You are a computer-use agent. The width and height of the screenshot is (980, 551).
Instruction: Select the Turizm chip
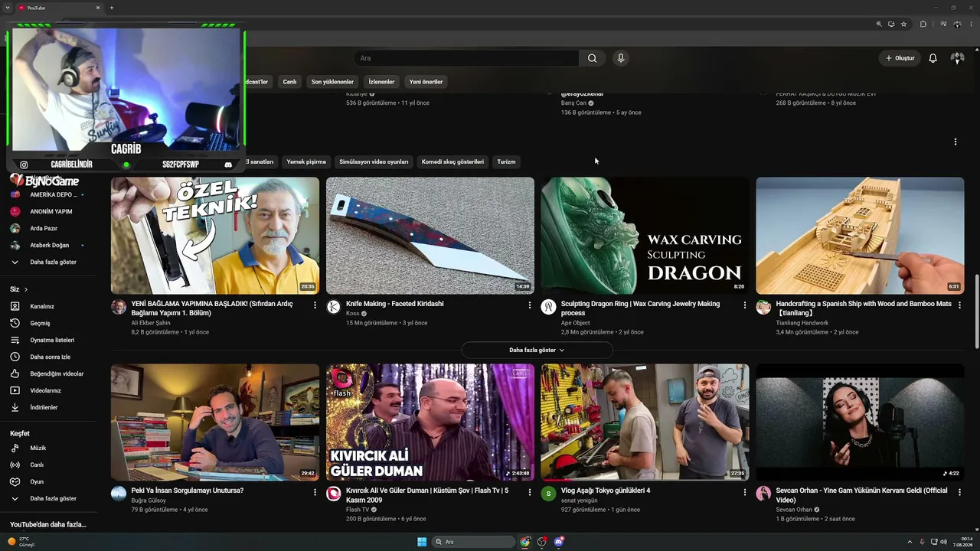pyautogui.click(x=506, y=161)
